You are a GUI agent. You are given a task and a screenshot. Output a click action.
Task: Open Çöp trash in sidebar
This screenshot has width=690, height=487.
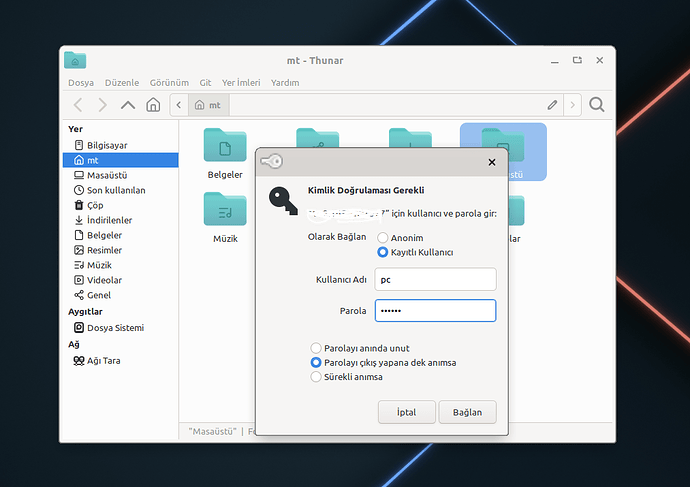point(95,205)
